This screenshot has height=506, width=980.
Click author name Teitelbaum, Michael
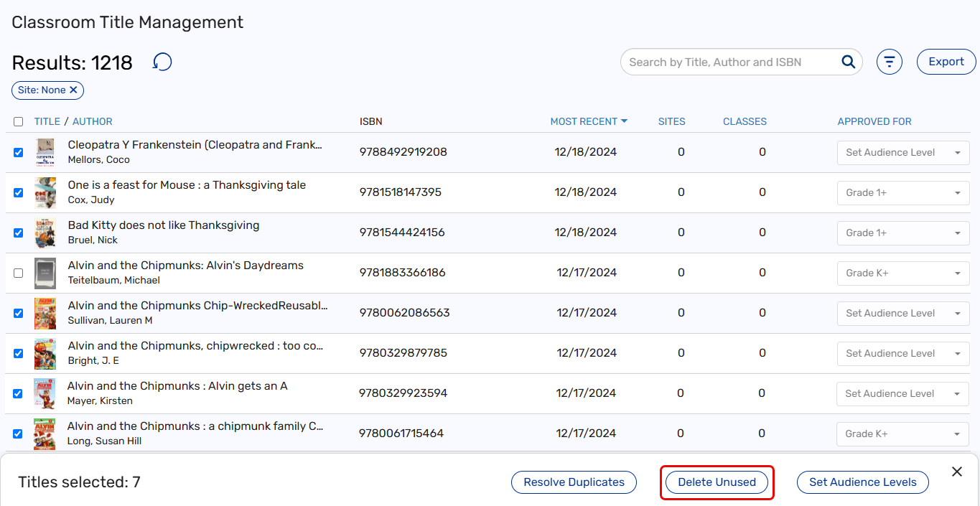(114, 281)
